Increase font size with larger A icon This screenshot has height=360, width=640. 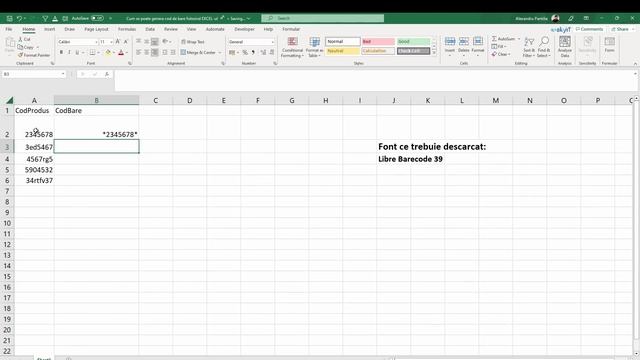[118, 42]
